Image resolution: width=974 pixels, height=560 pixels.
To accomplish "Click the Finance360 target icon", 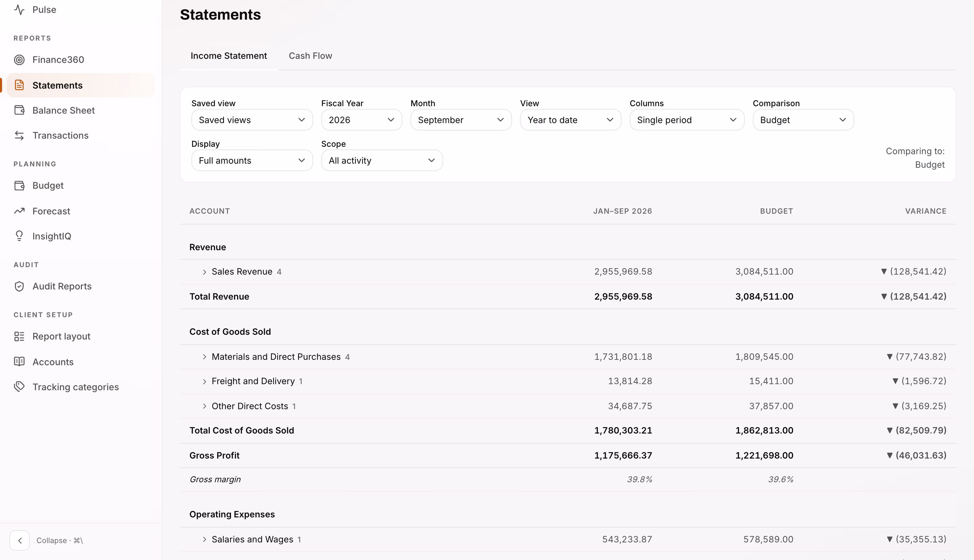I will 19,60.
